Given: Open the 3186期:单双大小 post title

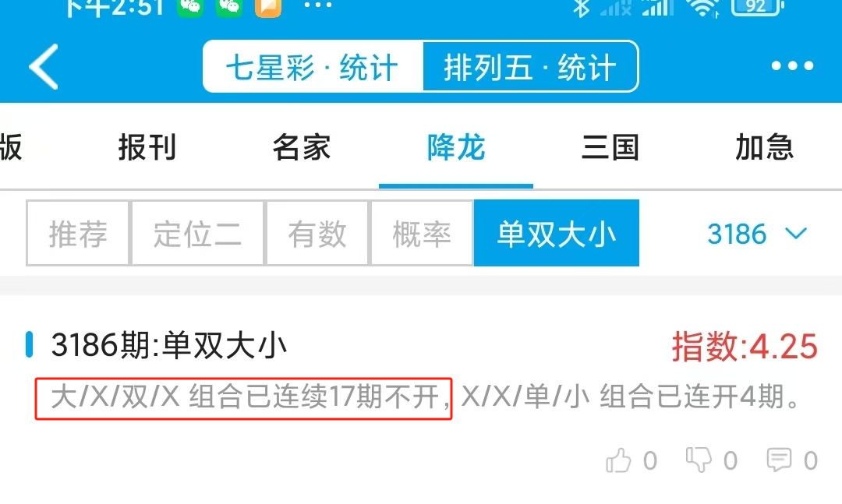Looking at the screenshot, I should pyautogui.click(x=168, y=344).
